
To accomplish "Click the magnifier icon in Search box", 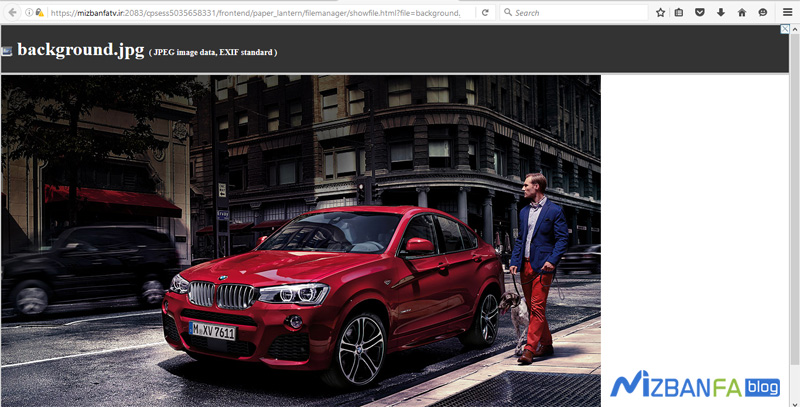I will 508,12.
